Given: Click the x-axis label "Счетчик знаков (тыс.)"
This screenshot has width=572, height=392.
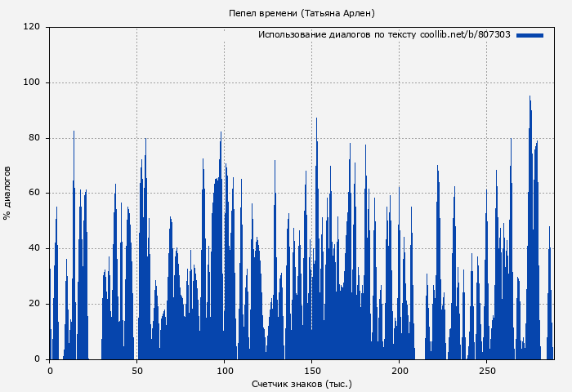Looking at the screenshot, I should pyautogui.click(x=302, y=383).
